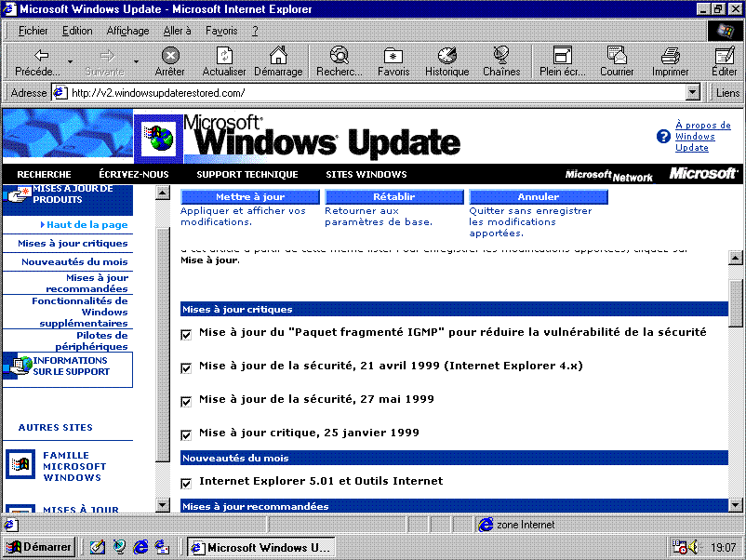Click the Suivante forward arrow icon
The width and height of the screenshot is (746, 560).
tap(108, 56)
